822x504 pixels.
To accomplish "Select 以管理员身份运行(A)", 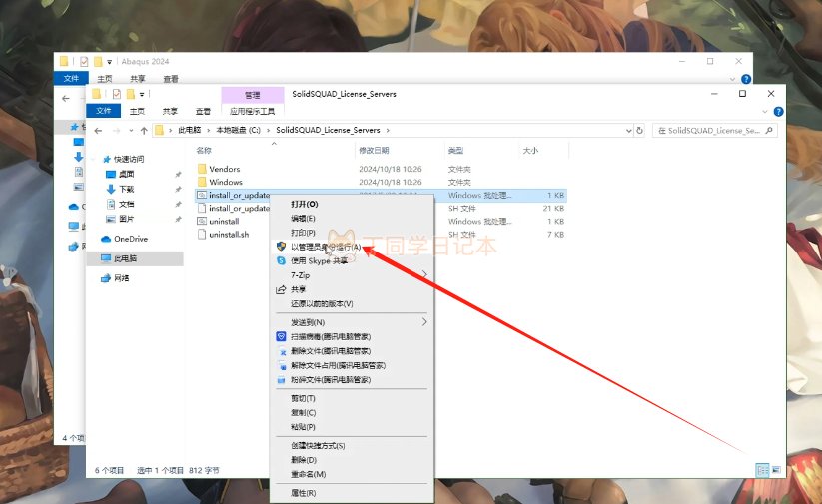I will [x=326, y=247].
